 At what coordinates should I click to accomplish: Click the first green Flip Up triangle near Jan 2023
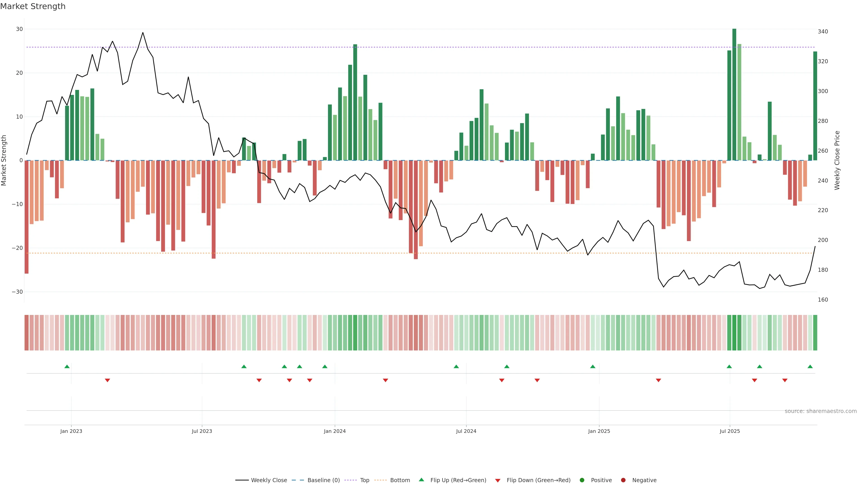[67, 366]
